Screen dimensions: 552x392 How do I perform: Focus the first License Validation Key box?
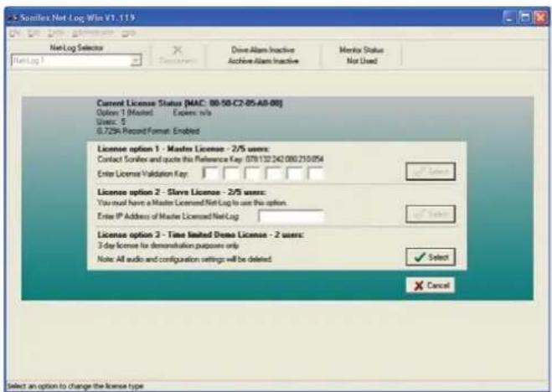point(209,173)
